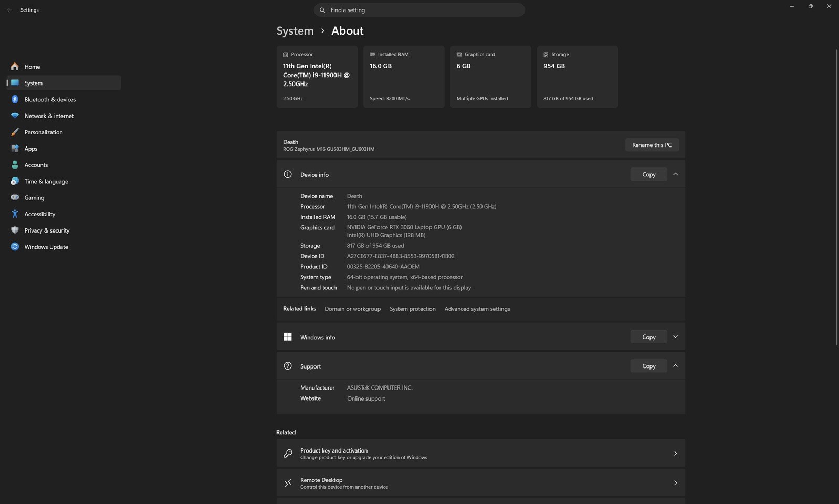Open Windows Update page
The image size is (839, 504).
tap(64, 247)
